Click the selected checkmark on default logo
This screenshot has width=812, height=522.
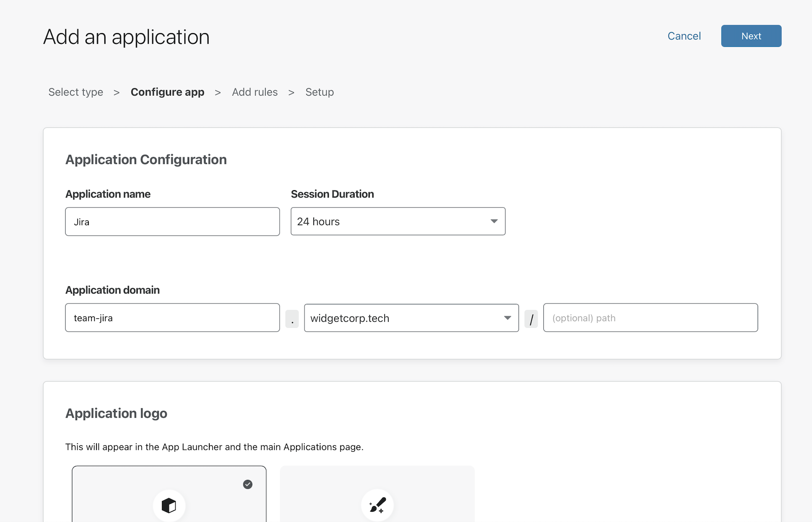tap(248, 485)
